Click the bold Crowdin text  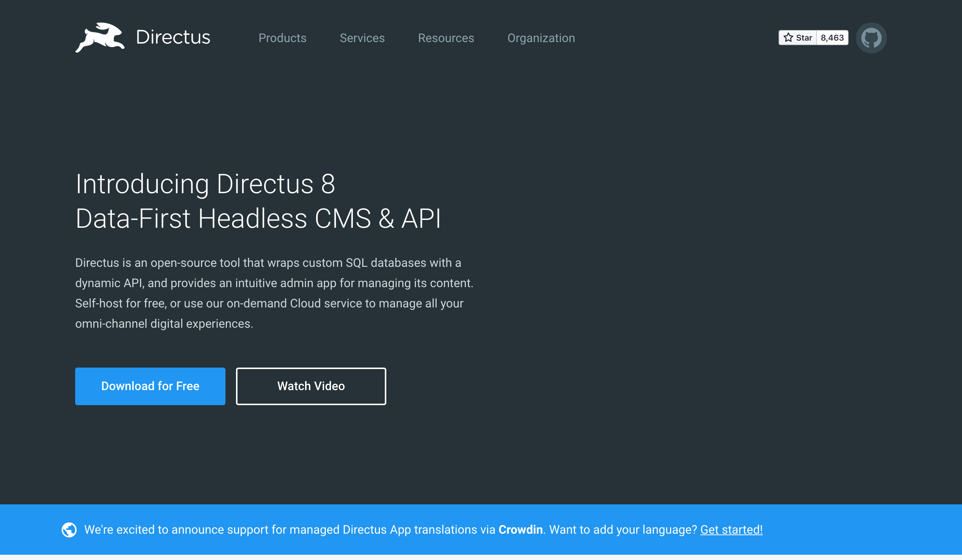pos(520,530)
